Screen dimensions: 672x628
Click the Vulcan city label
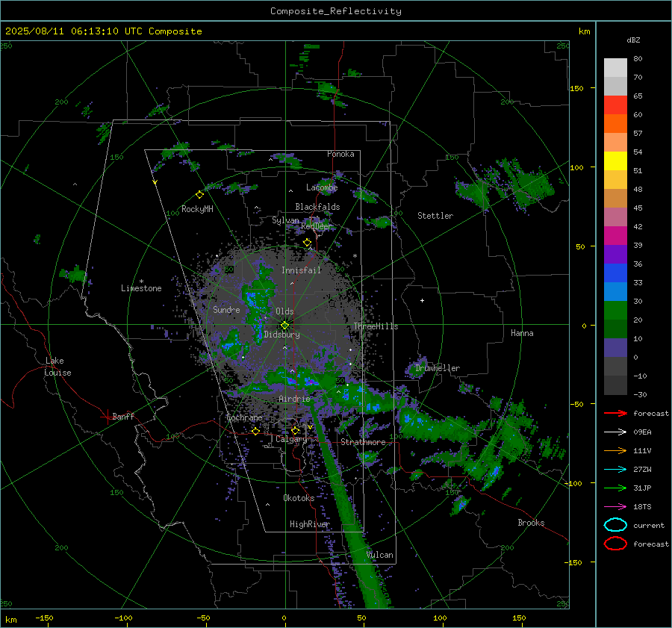(x=379, y=555)
